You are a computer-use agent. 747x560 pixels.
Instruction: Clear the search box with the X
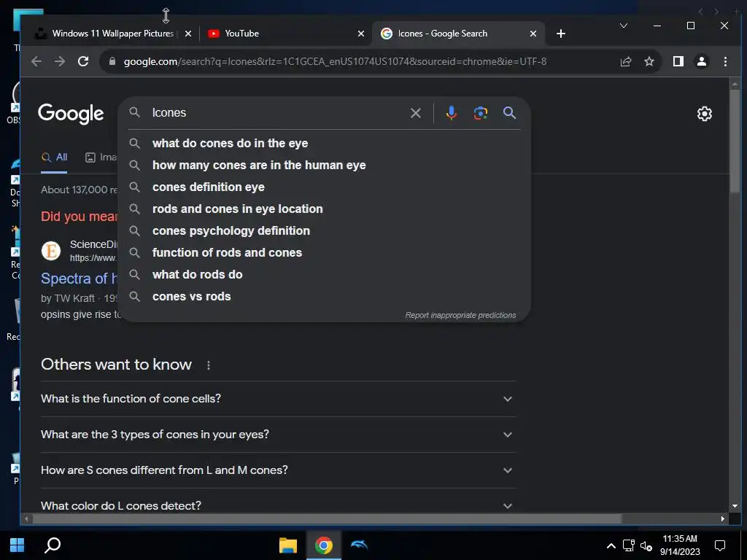click(x=415, y=113)
